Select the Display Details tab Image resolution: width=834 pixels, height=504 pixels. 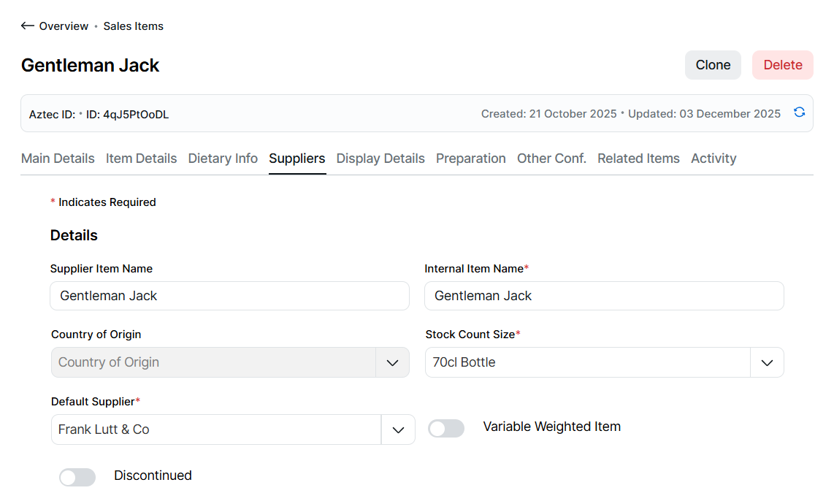click(380, 159)
